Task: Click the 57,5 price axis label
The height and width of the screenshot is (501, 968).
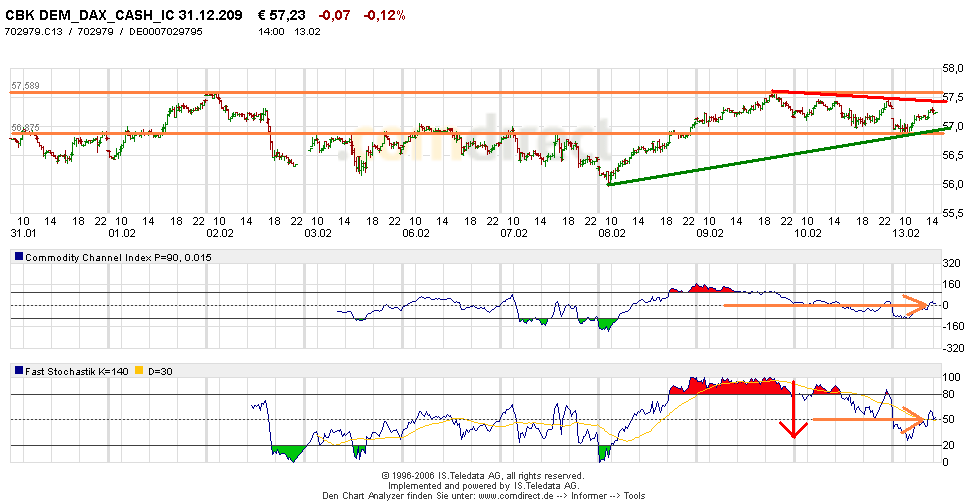Action: [953, 97]
